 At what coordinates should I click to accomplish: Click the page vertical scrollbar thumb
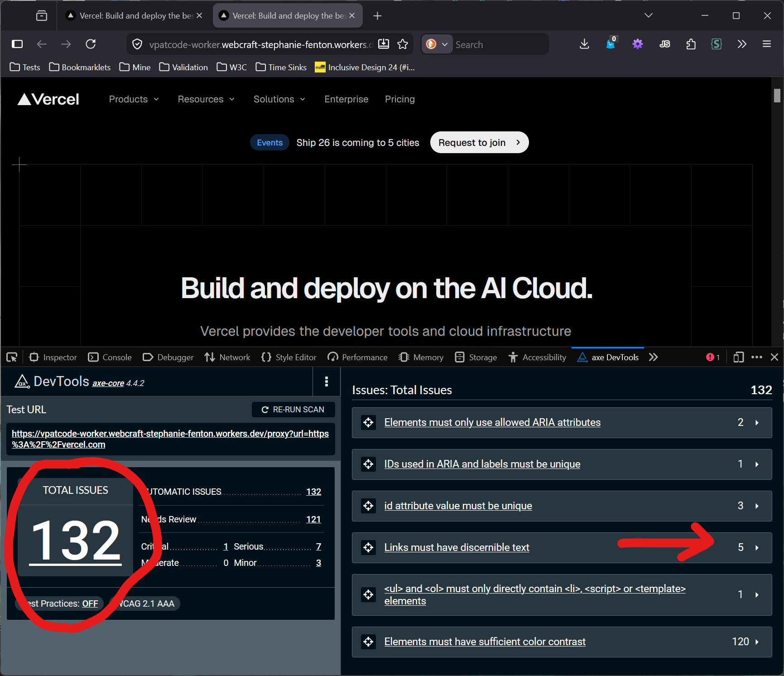point(777,96)
